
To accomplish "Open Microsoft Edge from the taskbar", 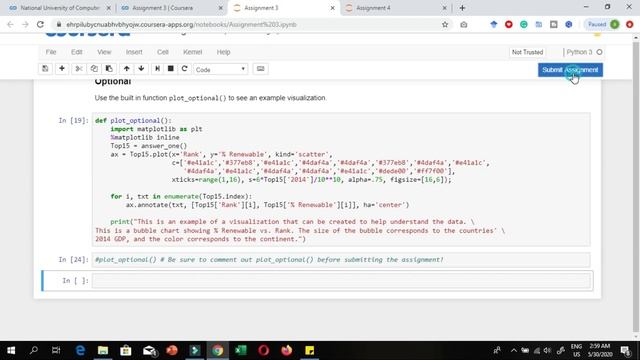I will pos(80,350).
